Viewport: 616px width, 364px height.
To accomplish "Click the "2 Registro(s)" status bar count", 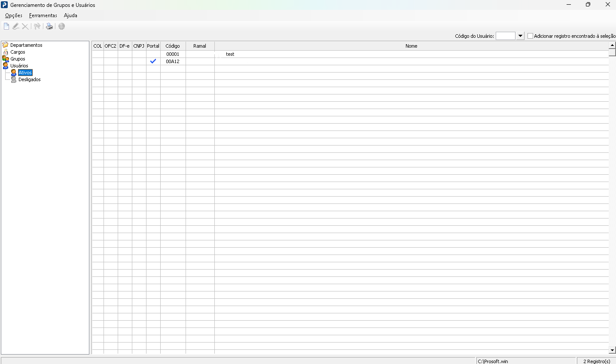I will pyautogui.click(x=597, y=361).
